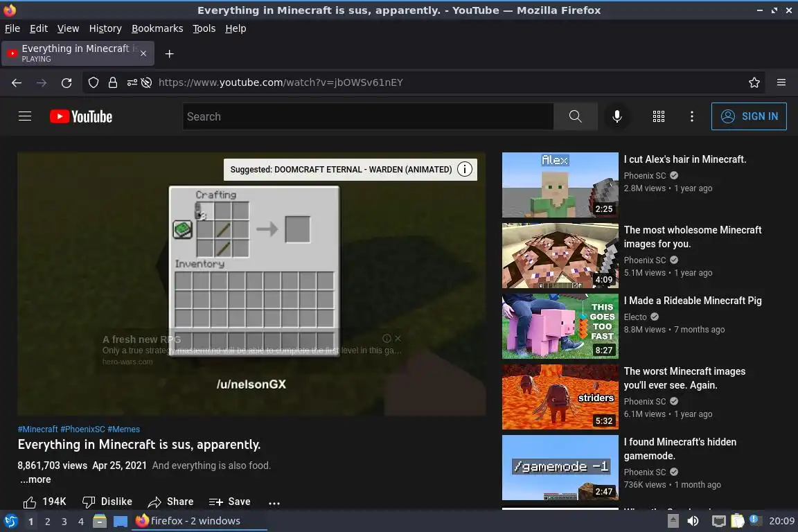Open the #Minecraft hashtag link
The image size is (798, 532).
(x=37, y=429)
